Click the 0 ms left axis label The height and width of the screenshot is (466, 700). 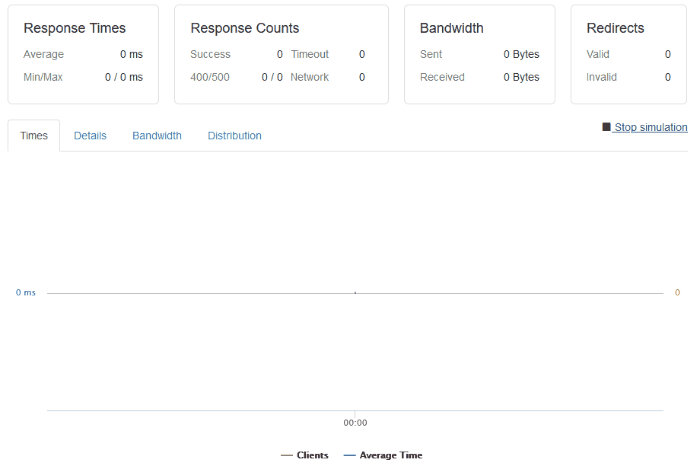[x=26, y=293]
